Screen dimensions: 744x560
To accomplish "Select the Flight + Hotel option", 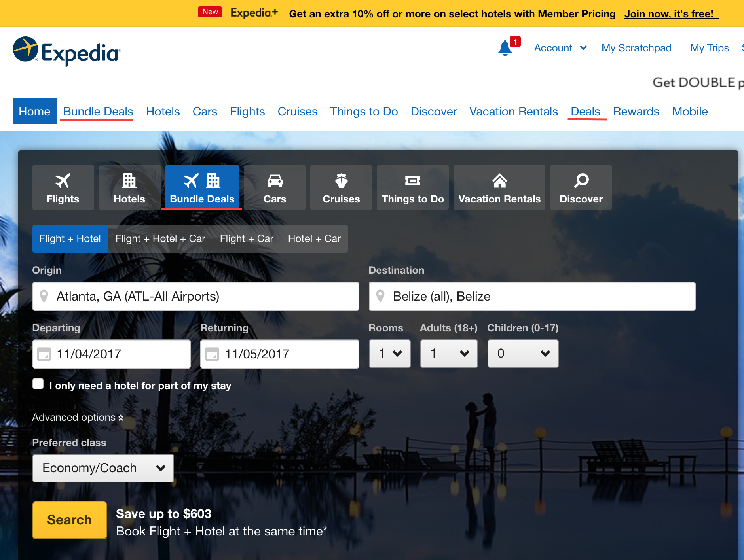I will coord(70,239).
